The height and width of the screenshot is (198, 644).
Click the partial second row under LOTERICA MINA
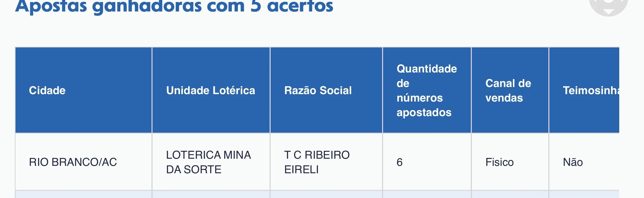(211, 194)
